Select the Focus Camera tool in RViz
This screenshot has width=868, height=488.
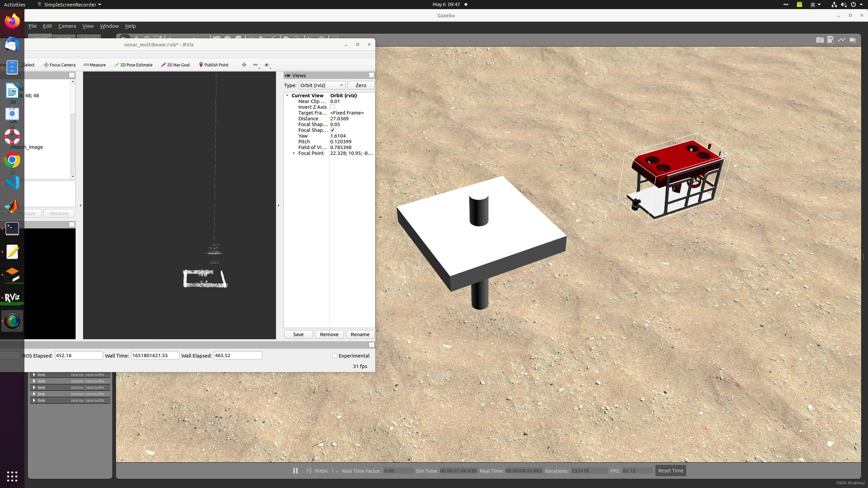(x=59, y=65)
